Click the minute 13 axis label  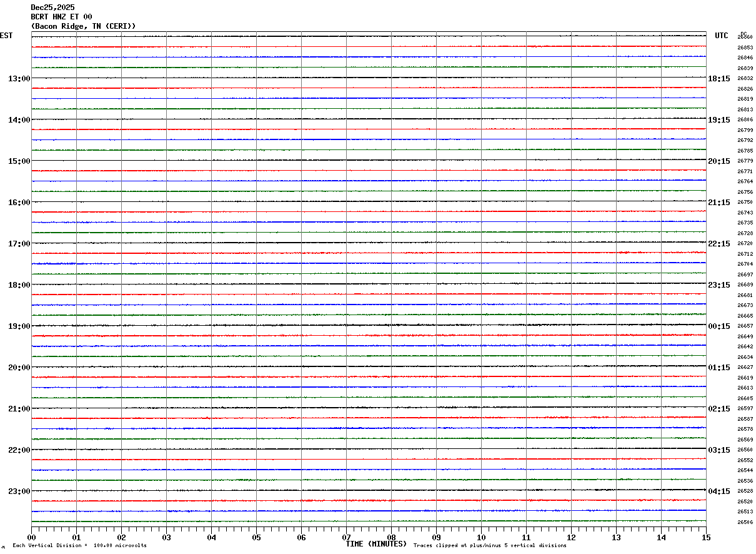pyautogui.click(x=616, y=537)
